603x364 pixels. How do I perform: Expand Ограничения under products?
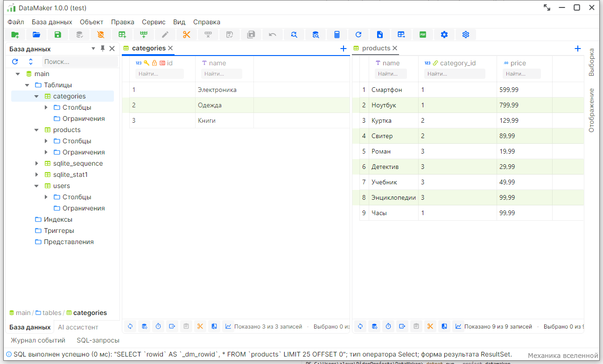point(46,152)
